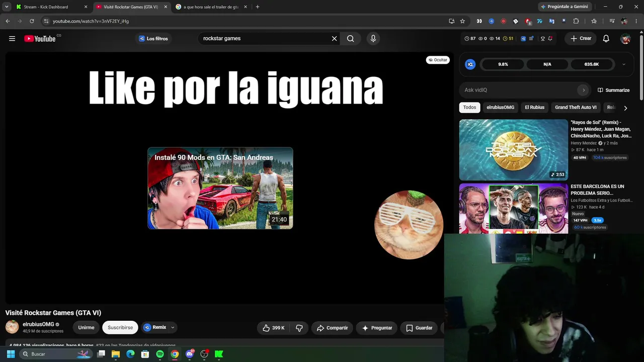Open the Google Translate extension icon
Viewport: 644px width, 362px height.
tap(552, 21)
